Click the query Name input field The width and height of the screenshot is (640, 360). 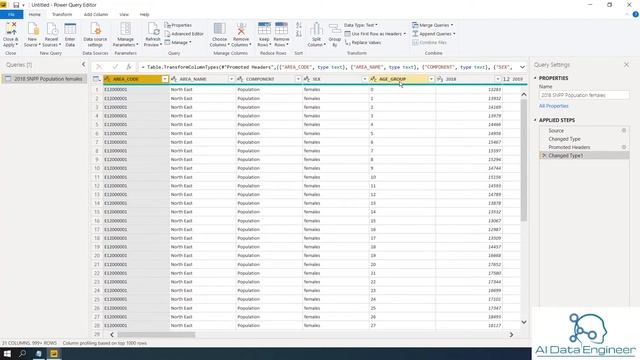click(x=584, y=95)
